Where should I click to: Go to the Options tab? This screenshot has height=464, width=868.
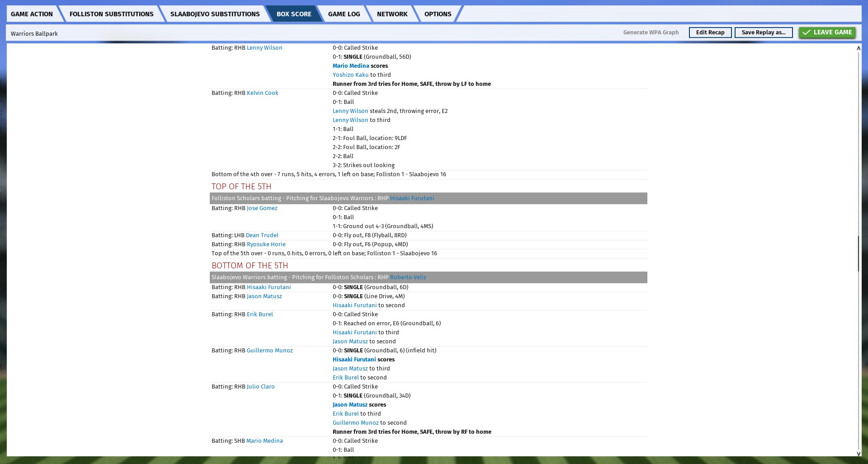click(x=437, y=14)
